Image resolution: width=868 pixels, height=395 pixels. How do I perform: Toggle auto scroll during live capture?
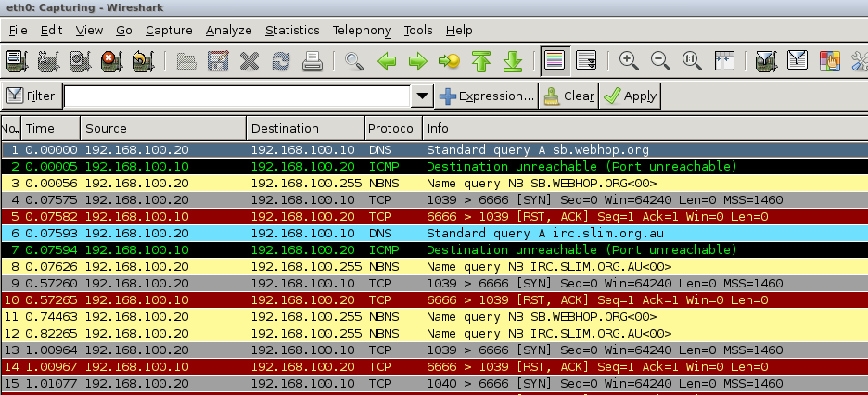pos(586,60)
